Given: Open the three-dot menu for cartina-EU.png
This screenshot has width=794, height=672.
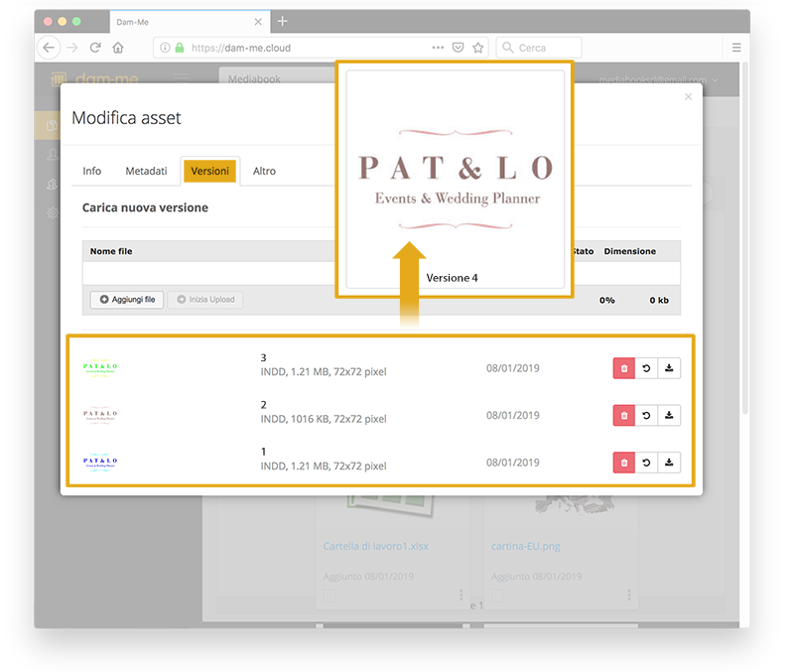Looking at the screenshot, I should pos(628,596).
